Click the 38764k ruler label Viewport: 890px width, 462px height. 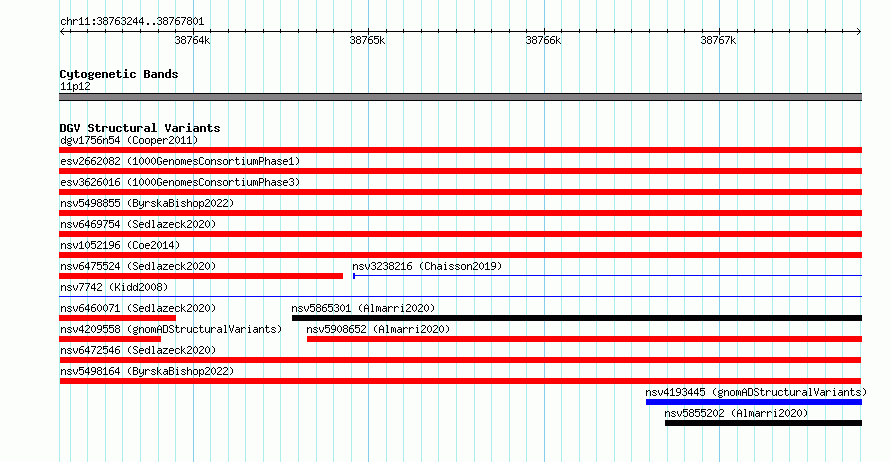click(x=192, y=40)
